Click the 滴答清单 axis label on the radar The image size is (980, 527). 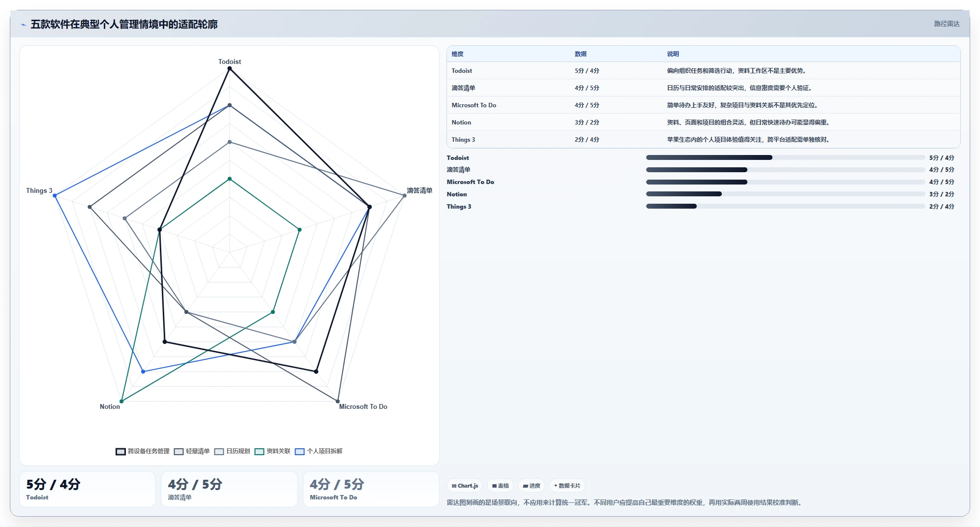(x=419, y=190)
